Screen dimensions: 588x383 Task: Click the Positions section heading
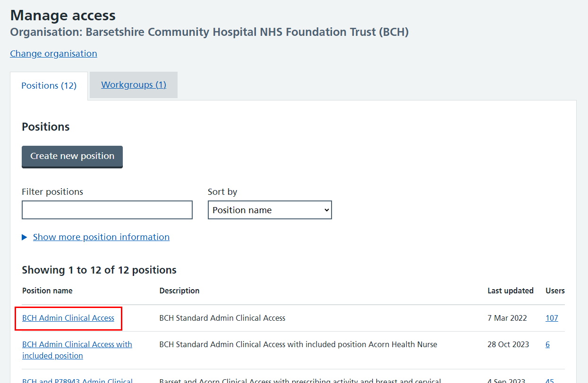pos(46,127)
